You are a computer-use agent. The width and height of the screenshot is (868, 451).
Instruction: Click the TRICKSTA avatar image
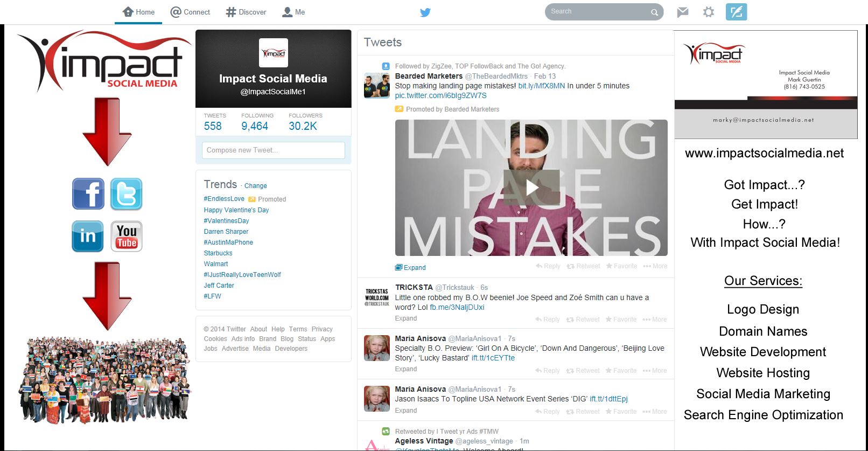[377, 297]
